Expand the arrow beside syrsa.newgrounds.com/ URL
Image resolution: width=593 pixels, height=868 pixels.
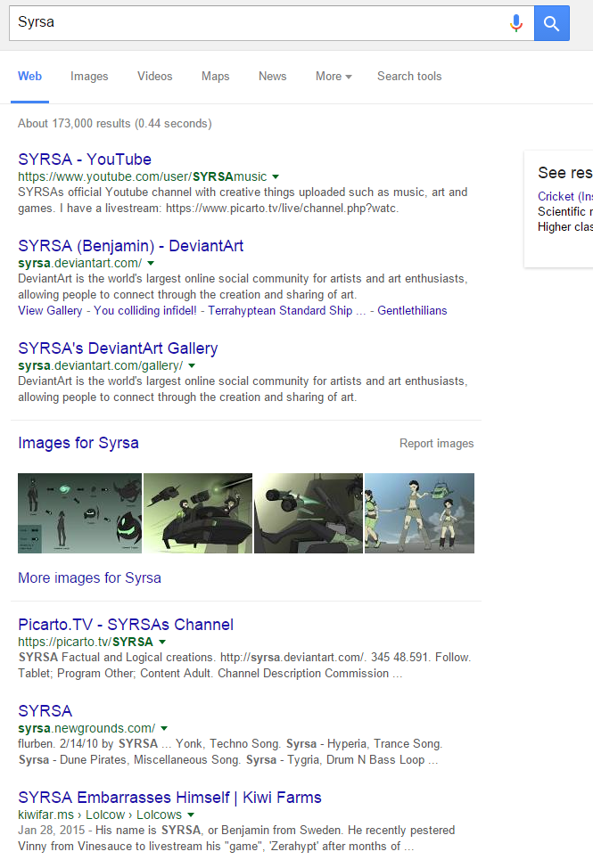click(164, 728)
